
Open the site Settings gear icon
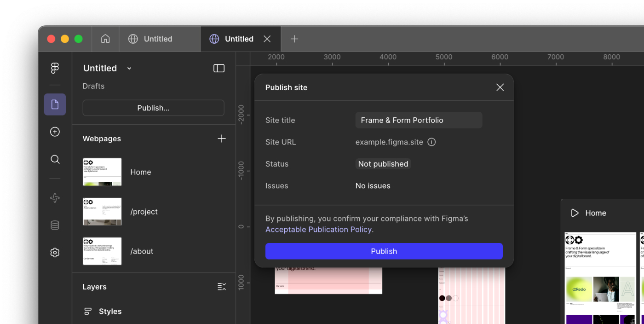55,253
